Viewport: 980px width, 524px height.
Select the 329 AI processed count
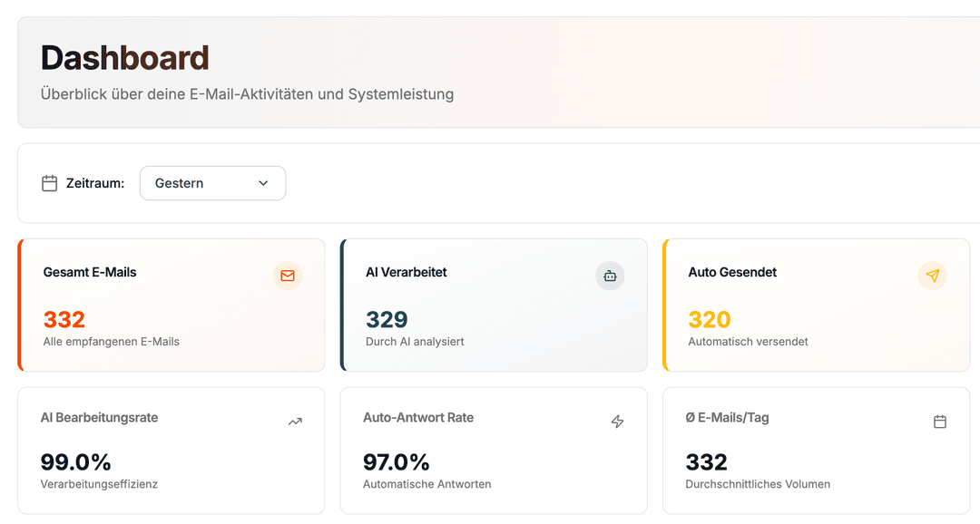click(387, 319)
